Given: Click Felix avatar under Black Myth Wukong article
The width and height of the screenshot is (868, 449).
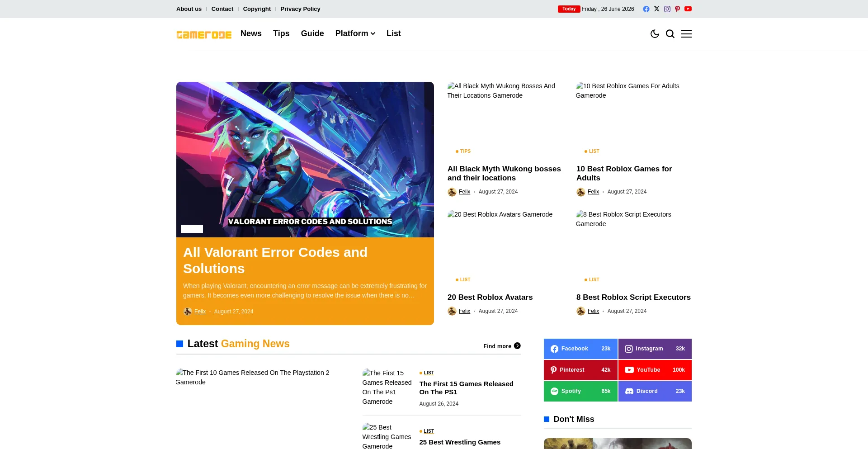Looking at the screenshot, I should pos(452,192).
